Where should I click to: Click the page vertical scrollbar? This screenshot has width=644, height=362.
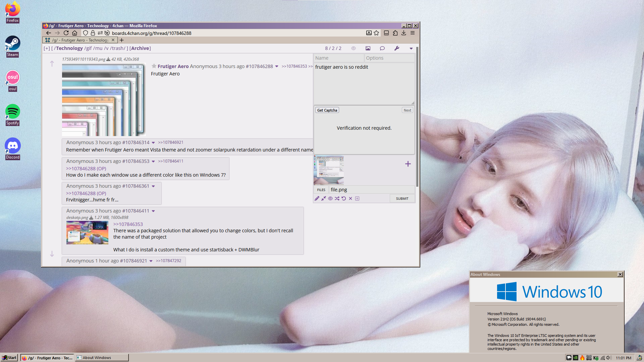click(x=417, y=117)
